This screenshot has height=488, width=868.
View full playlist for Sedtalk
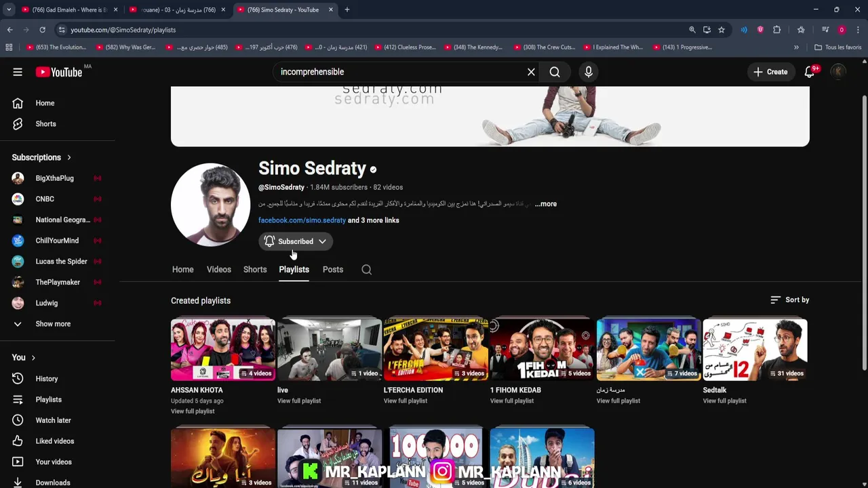725,401
